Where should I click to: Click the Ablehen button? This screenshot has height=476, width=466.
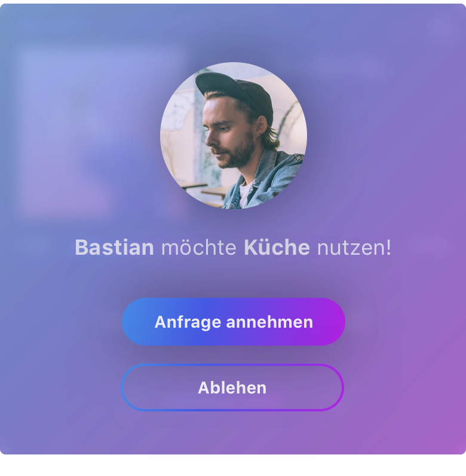pos(232,387)
